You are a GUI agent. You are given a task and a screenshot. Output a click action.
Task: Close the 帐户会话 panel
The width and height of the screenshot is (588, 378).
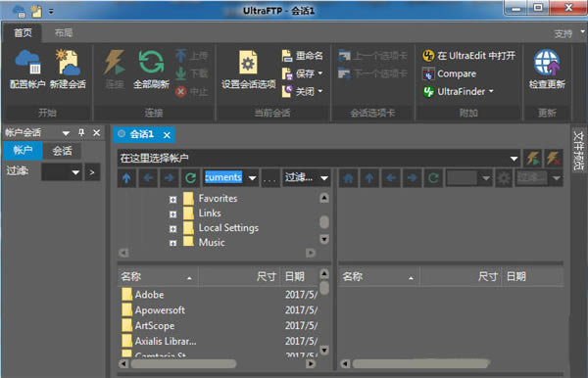pyautogui.click(x=96, y=132)
